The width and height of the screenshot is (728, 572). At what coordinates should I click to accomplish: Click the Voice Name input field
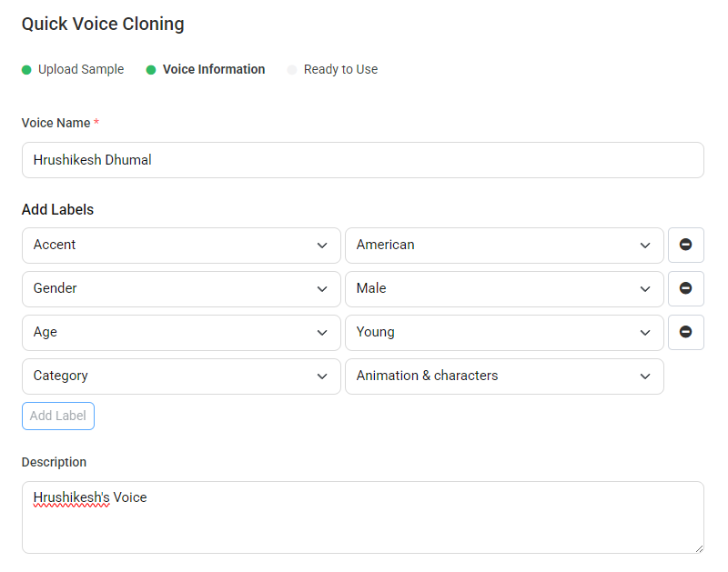[362, 160]
